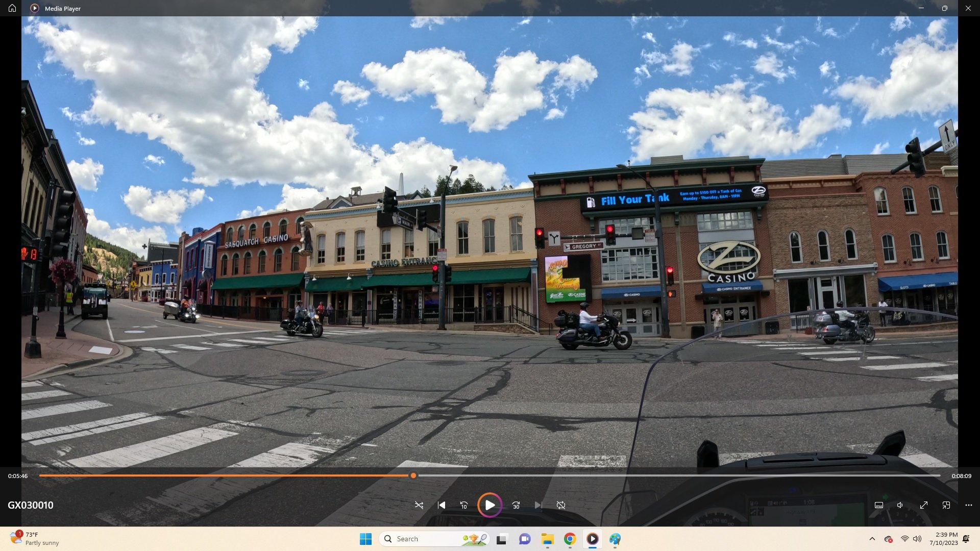This screenshot has height=551, width=980.
Task: Toggle repeat mode
Action: coord(561,505)
